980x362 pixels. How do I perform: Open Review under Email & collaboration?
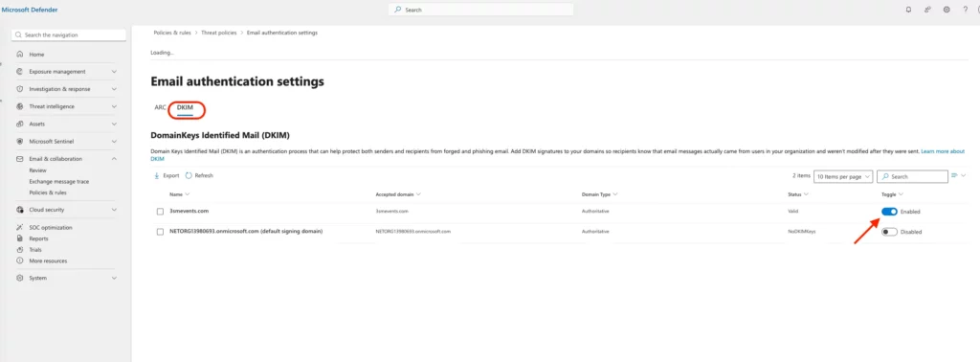(37, 170)
